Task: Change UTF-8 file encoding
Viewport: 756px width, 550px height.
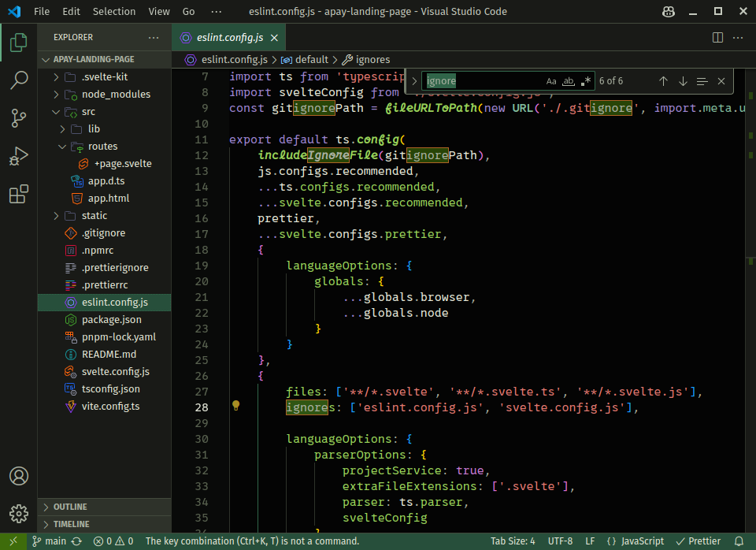Action: tap(560, 541)
